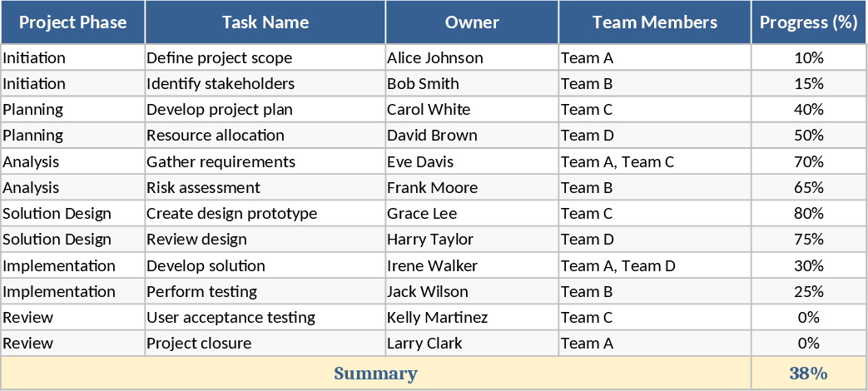Select the Jack Wilson owner cell
868x391 pixels.
[472, 292]
